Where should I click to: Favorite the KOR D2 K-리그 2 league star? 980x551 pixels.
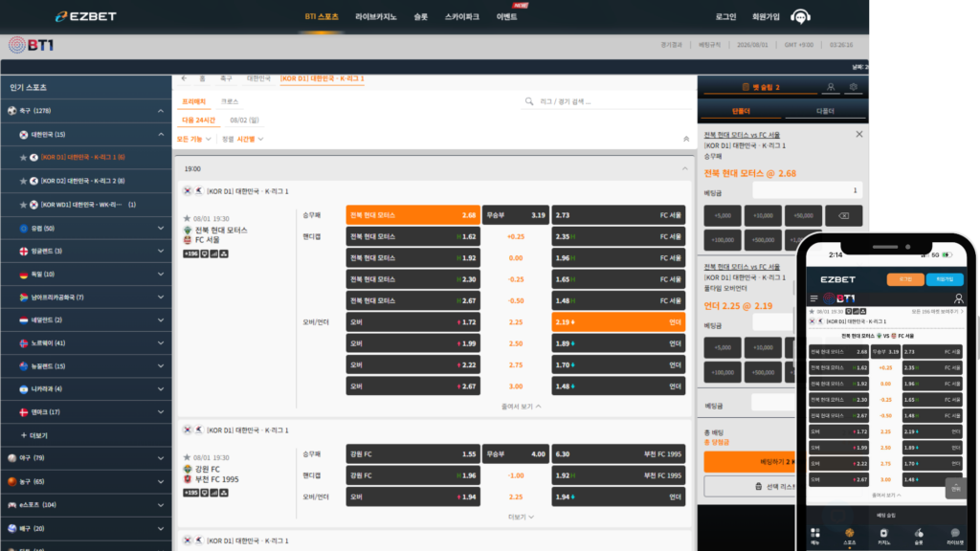[x=23, y=181]
